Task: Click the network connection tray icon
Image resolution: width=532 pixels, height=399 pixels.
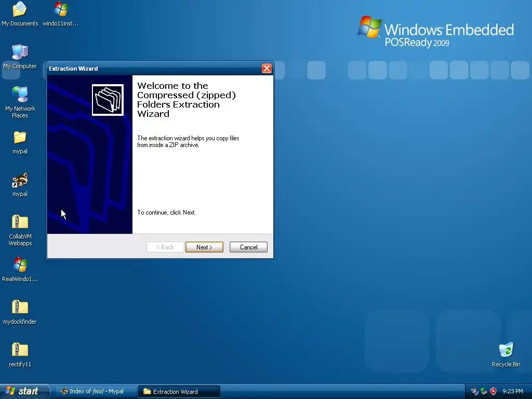Action: 484,391
